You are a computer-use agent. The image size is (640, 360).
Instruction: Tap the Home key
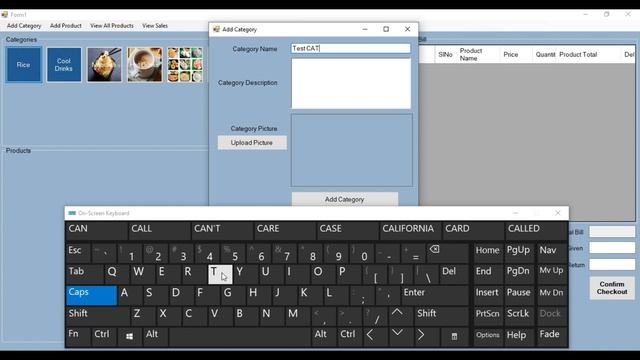(488, 253)
